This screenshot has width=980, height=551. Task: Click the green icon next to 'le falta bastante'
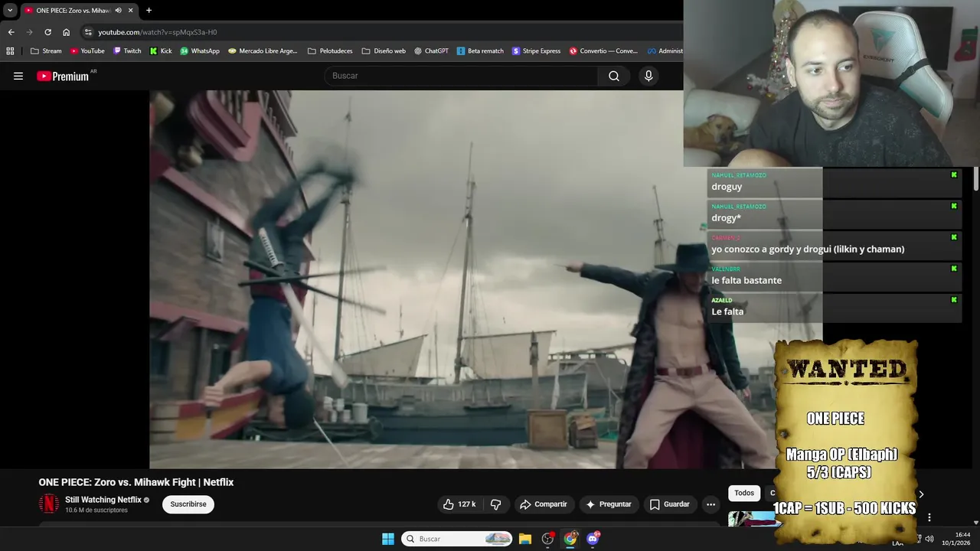pos(954,269)
